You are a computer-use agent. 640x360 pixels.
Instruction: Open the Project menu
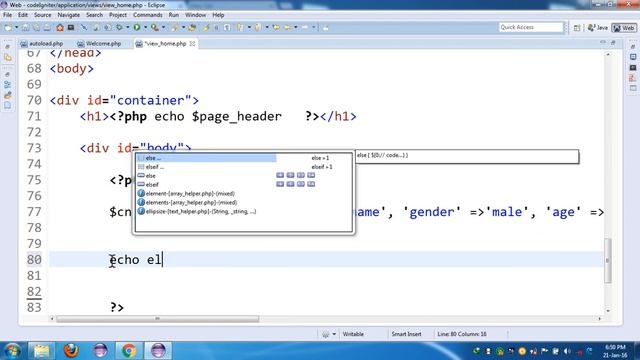click(118, 15)
